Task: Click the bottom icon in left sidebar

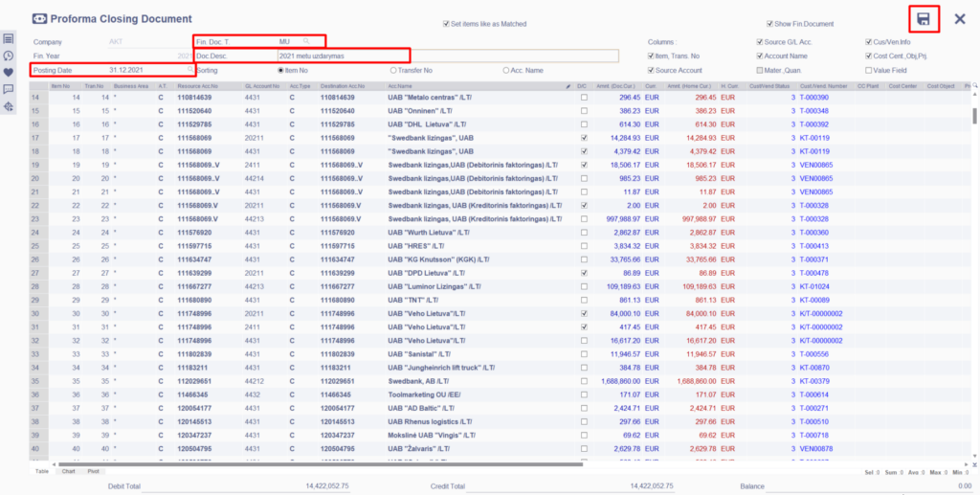Action: tap(9, 106)
